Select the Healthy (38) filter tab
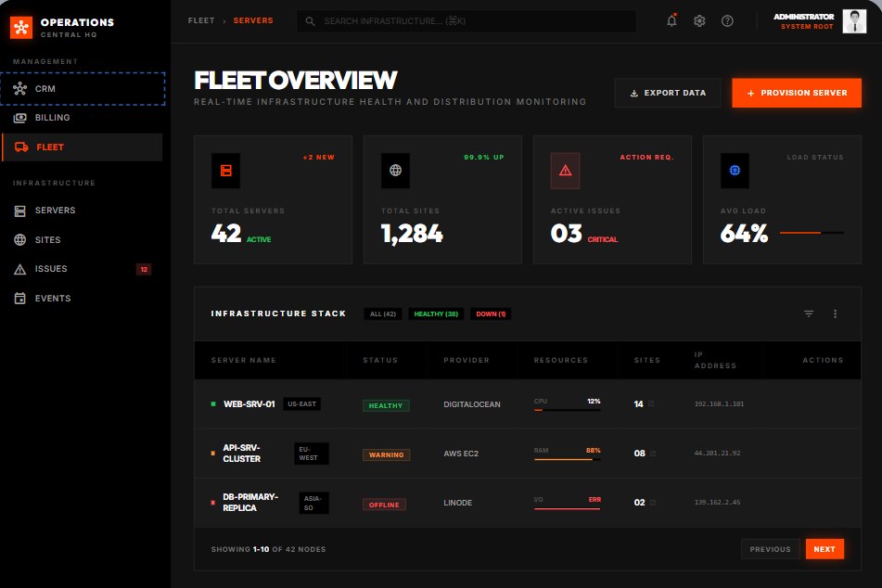Viewport: 882px width, 588px height. 436,314
